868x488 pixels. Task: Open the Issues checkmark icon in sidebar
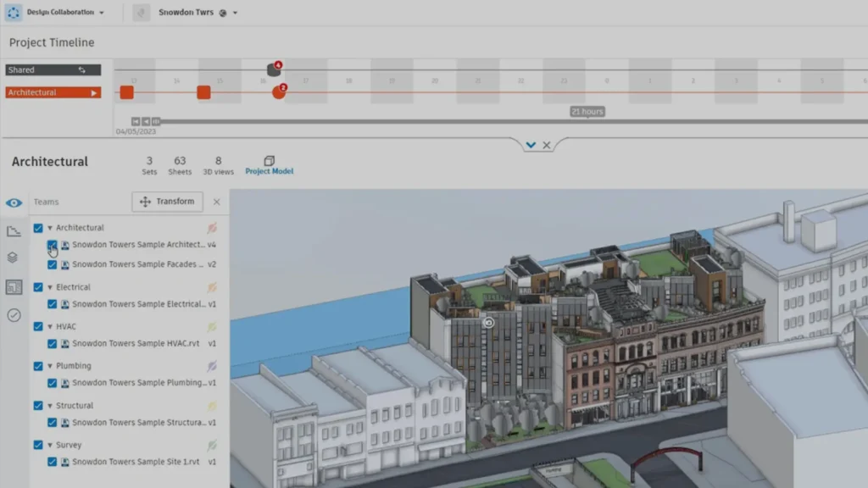click(13, 315)
